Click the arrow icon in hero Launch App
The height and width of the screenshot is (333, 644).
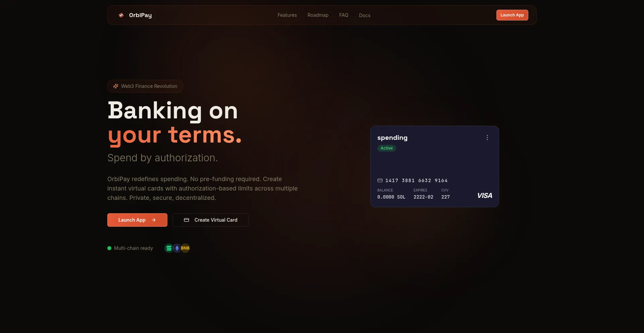pyautogui.click(x=154, y=220)
